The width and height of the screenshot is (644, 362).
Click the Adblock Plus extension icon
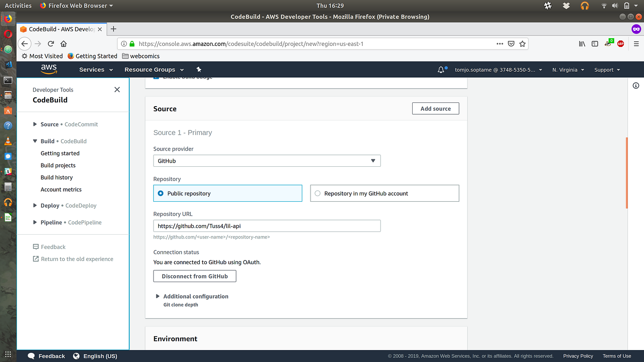point(620,43)
